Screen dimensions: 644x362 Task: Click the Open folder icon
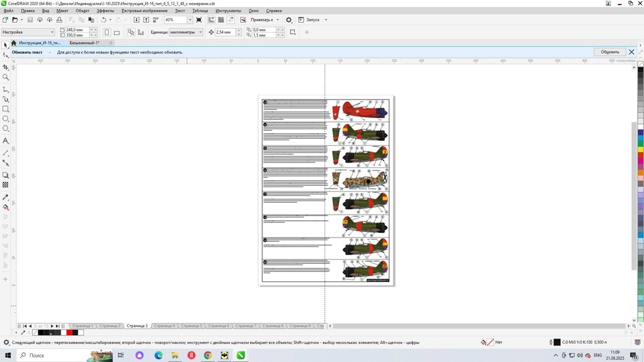(x=15, y=20)
